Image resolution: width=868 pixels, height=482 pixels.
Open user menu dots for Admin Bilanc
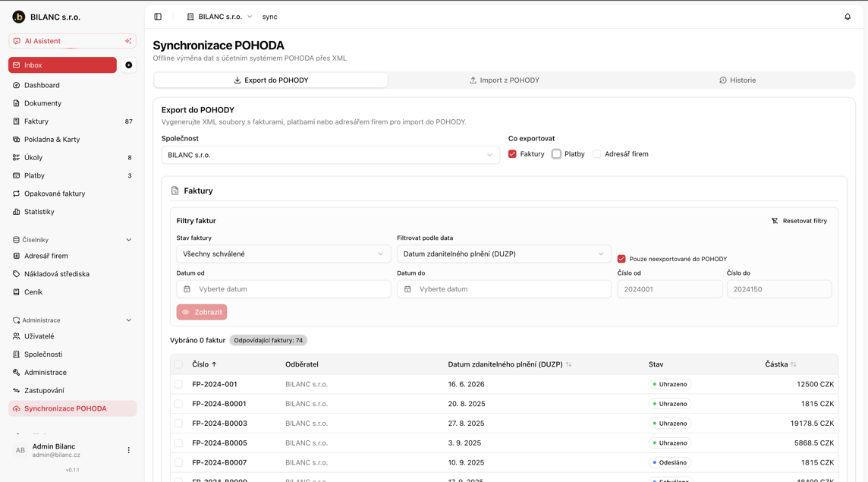tap(128, 450)
